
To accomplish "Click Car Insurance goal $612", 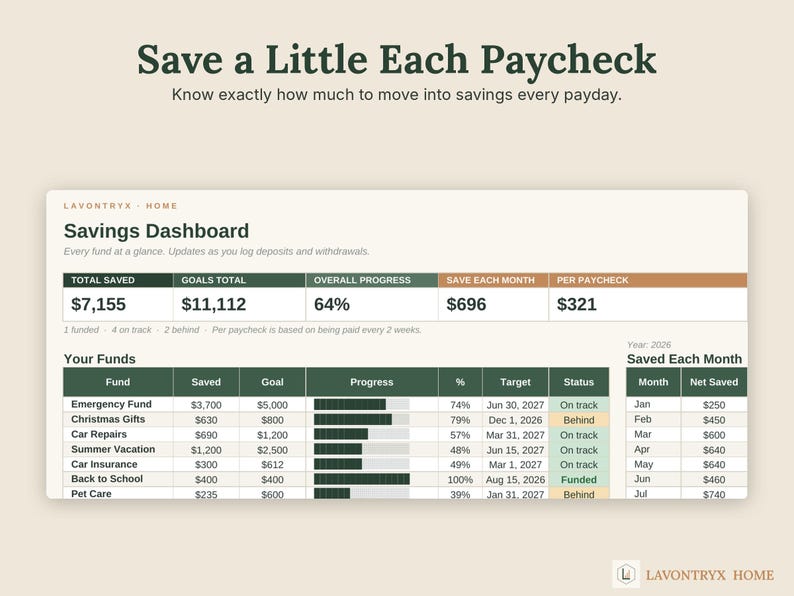I will (x=272, y=465).
